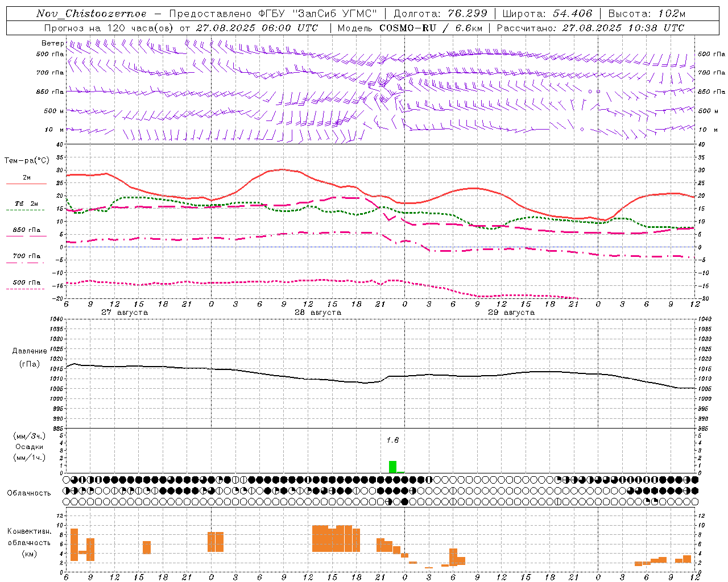Click the (мм/3ч.) precipitation unit label

coord(30,436)
